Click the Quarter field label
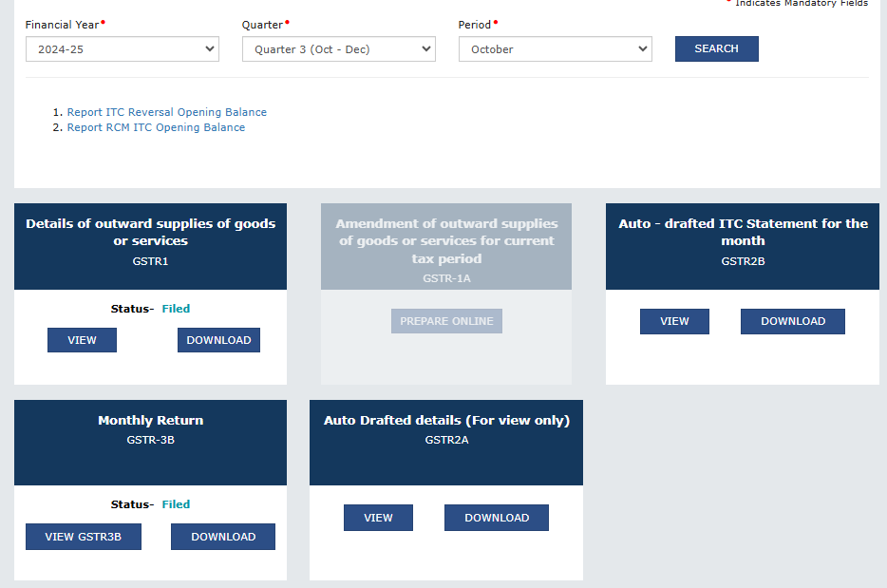 pos(262,25)
